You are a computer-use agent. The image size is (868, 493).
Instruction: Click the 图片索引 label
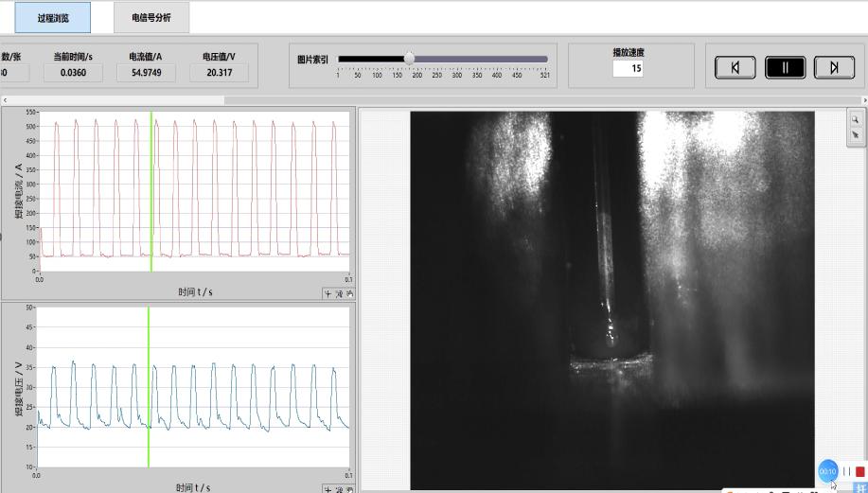click(x=312, y=60)
